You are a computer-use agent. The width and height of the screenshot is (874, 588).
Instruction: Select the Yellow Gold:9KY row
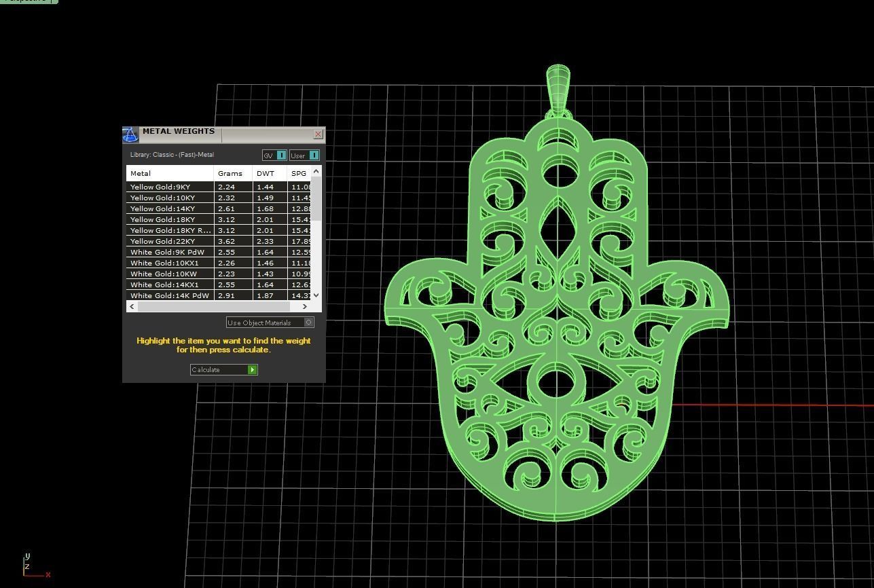pyautogui.click(x=219, y=187)
